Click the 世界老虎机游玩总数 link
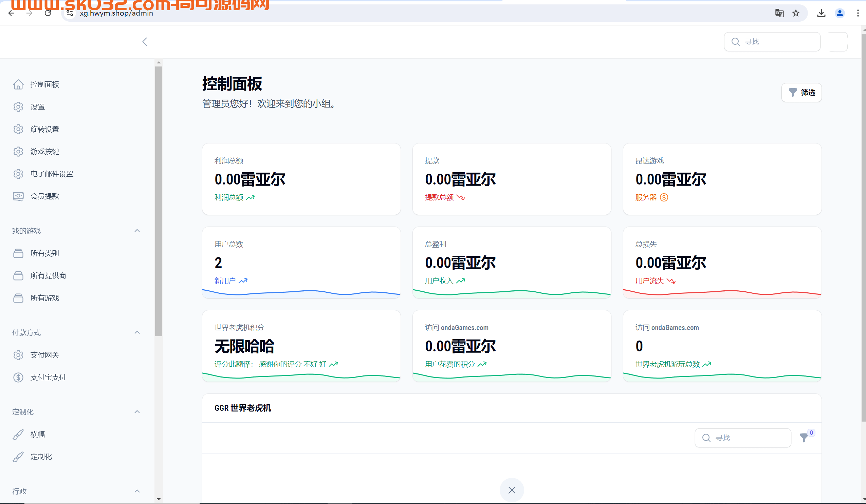Image resolution: width=866 pixels, height=504 pixels. click(673, 364)
